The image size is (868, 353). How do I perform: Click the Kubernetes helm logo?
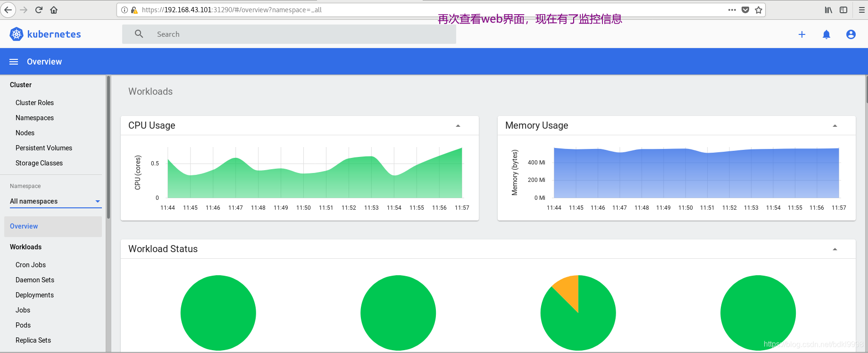(x=17, y=34)
